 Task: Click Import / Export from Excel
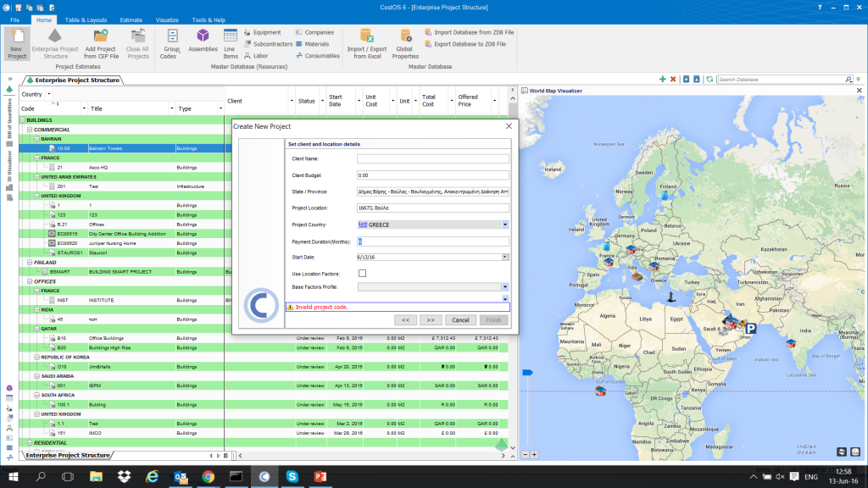[367, 44]
